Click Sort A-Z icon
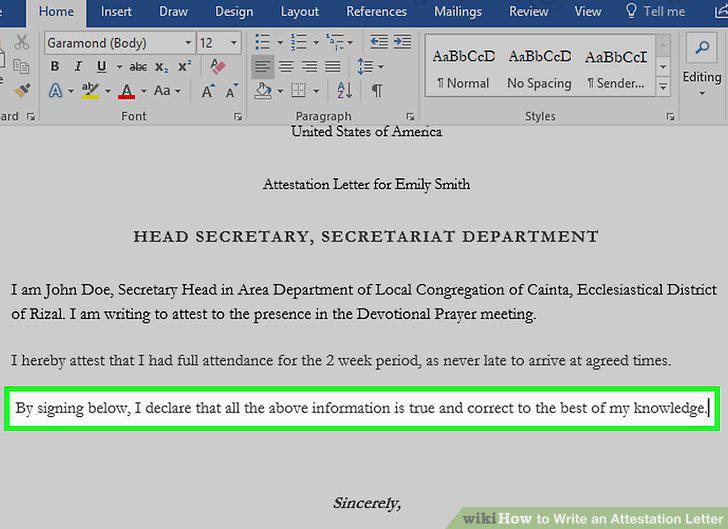Screen dimensions: 728x529 [345, 91]
